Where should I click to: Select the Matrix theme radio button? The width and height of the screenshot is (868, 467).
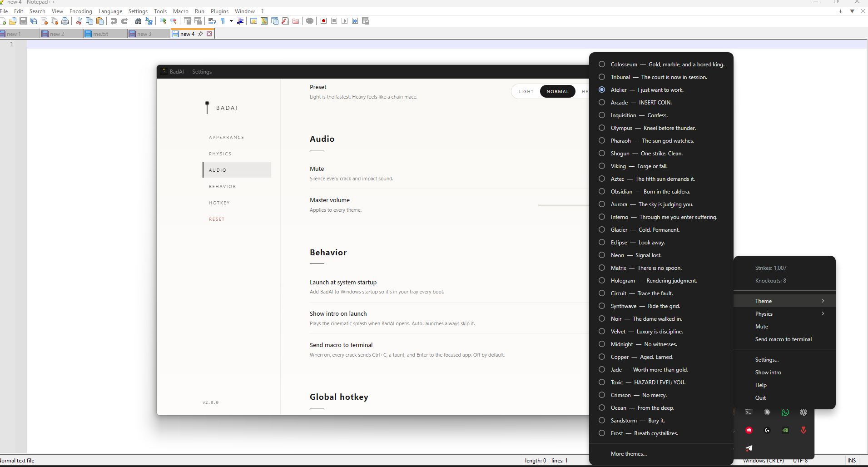602,268
